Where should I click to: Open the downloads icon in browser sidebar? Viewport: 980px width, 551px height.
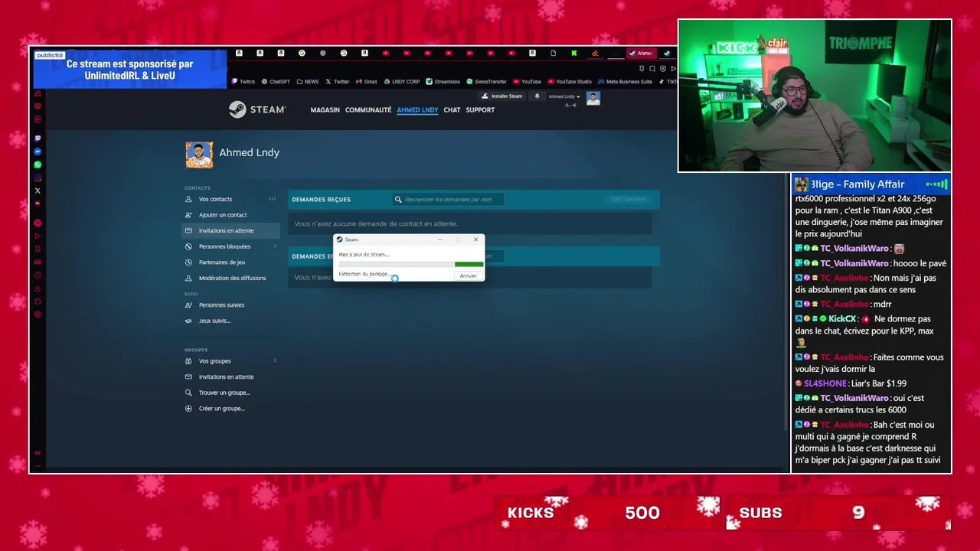tap(38, 289)
